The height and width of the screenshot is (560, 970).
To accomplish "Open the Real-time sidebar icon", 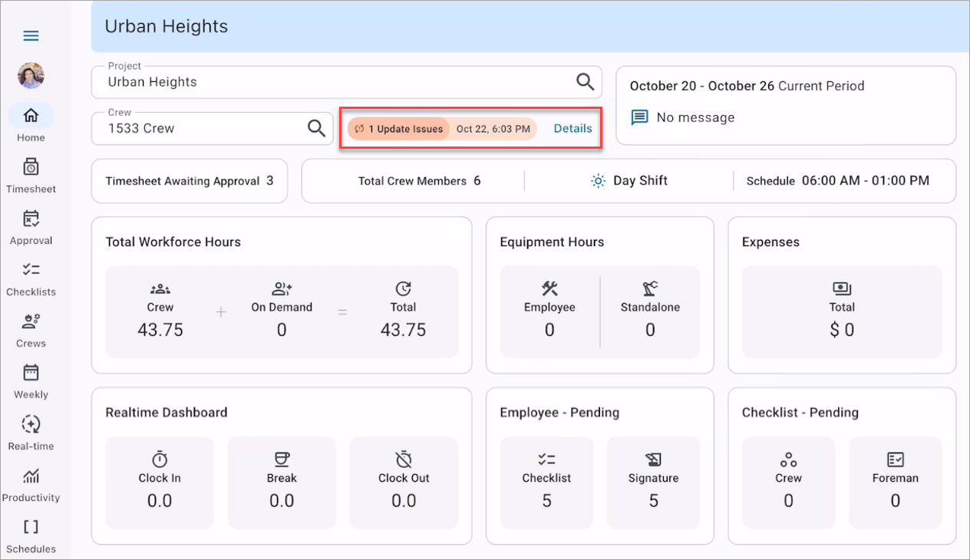I will (31, 424).
